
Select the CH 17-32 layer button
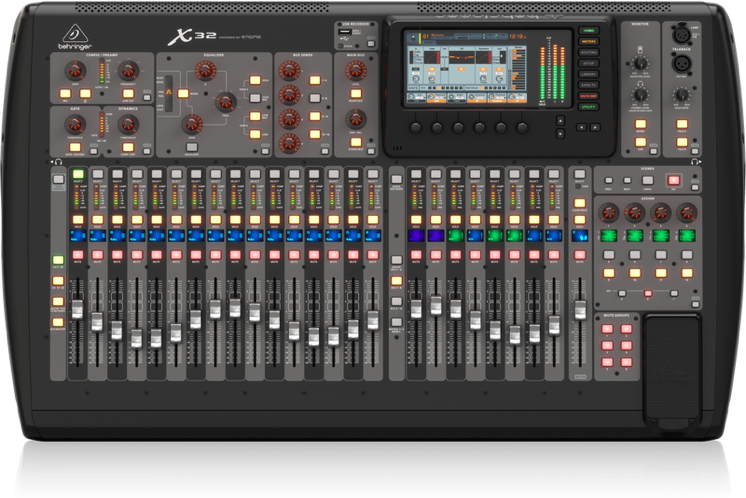pos(58,281)
